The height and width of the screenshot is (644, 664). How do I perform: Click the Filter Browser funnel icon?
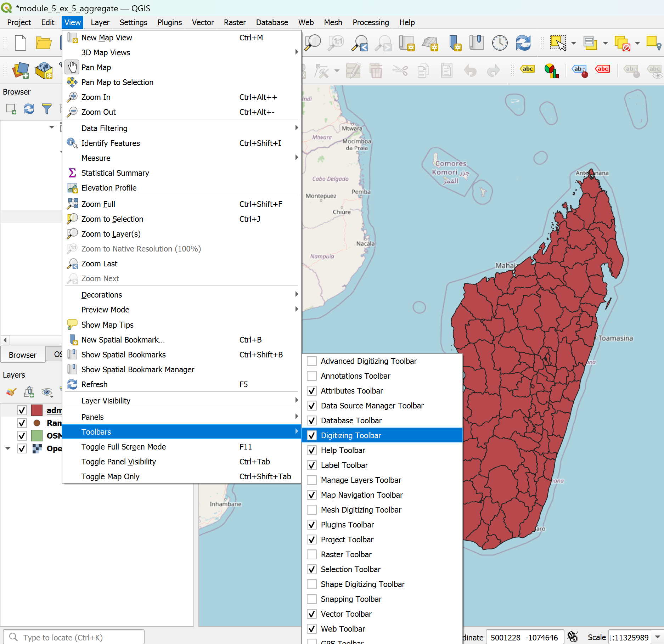(46, 109)
